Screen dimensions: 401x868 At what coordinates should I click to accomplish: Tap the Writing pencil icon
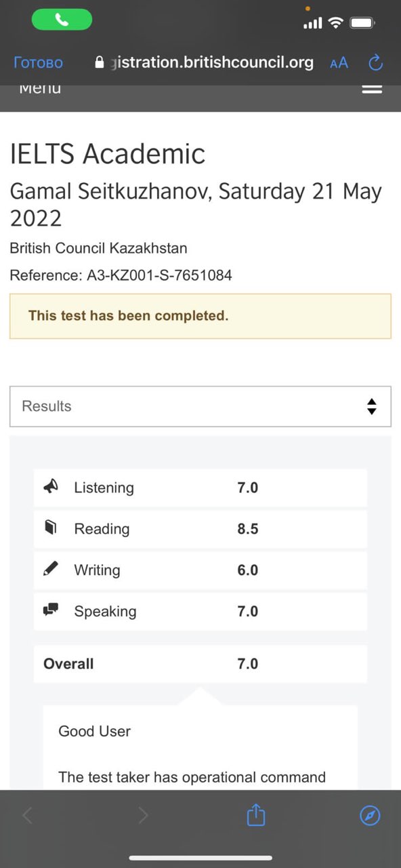(51, 570)
